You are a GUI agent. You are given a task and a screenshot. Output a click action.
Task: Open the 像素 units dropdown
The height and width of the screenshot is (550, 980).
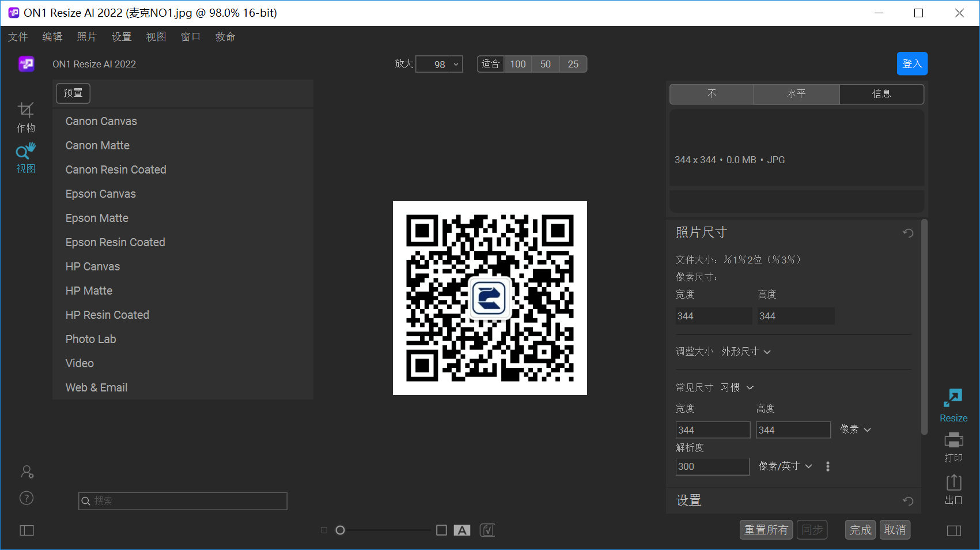(856, 430)
